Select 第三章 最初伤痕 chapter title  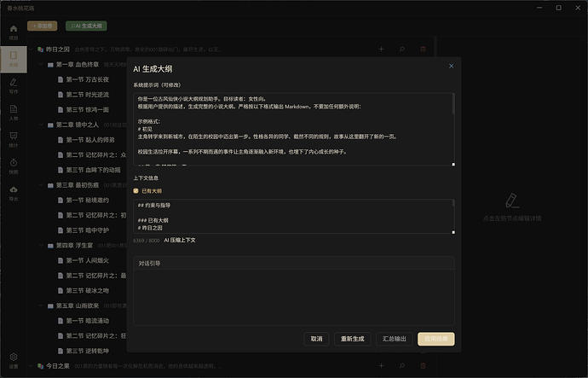click(x=78, y=185)
